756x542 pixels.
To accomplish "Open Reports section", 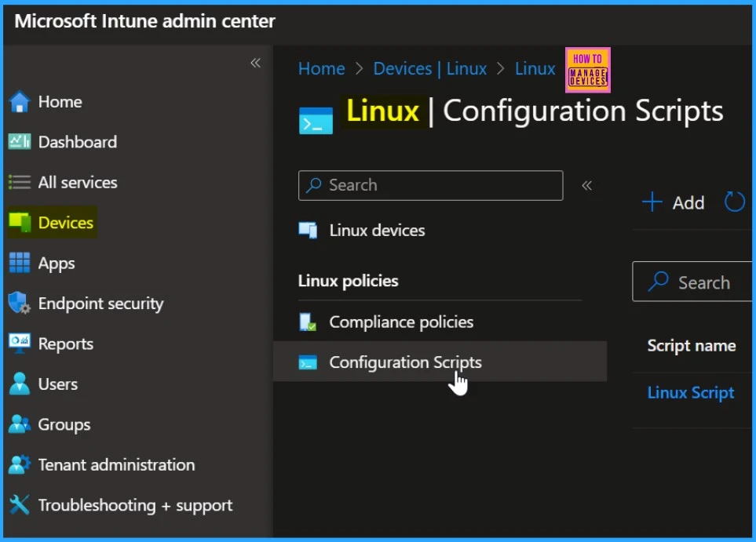I will point(66,344).
